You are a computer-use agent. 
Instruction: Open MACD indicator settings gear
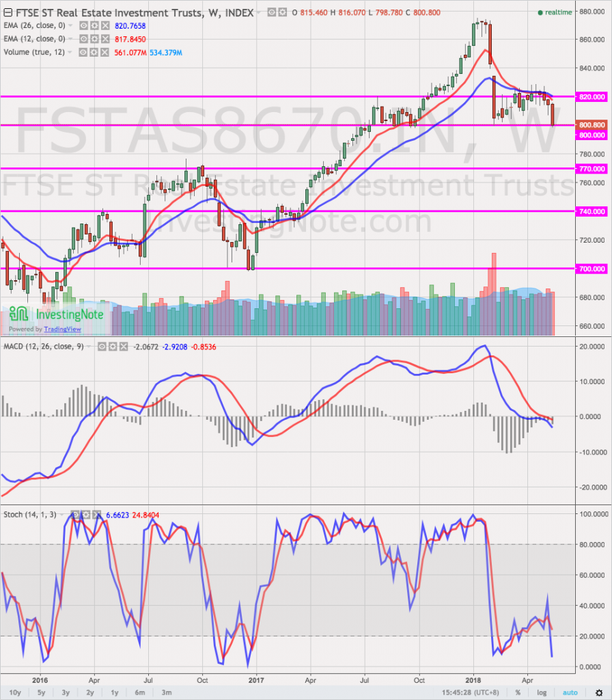tap(113, 347)
